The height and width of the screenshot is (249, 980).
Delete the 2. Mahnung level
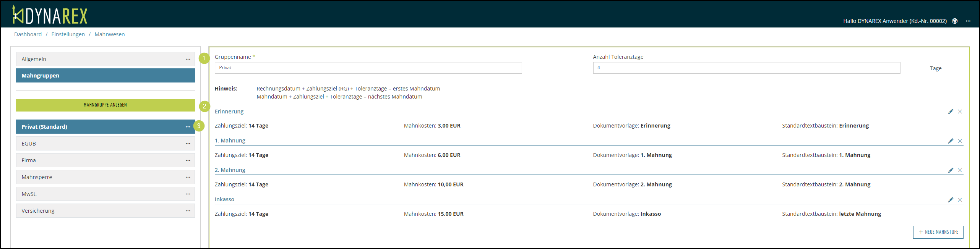pos(960,170)
